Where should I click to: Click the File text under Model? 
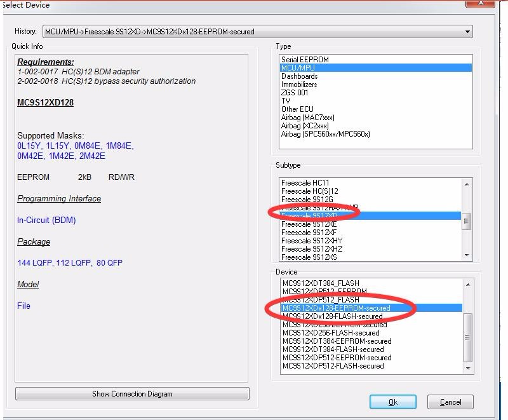click(x=23, y=306)
